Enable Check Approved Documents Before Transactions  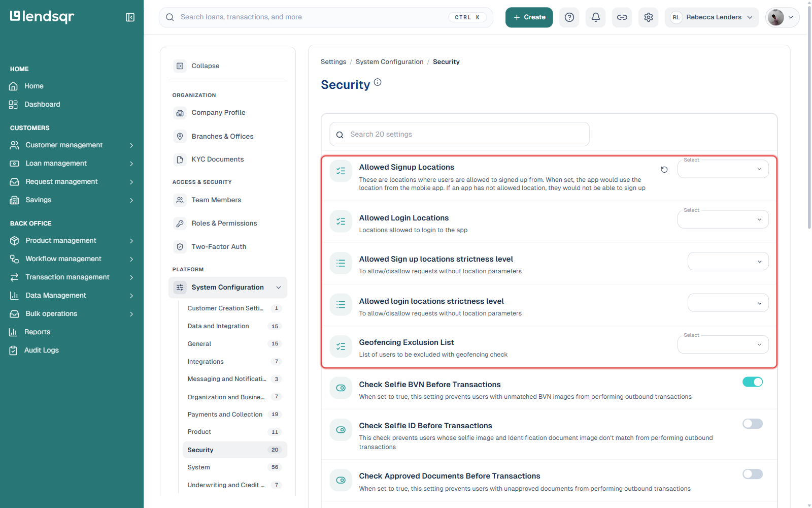coord(753,474)
